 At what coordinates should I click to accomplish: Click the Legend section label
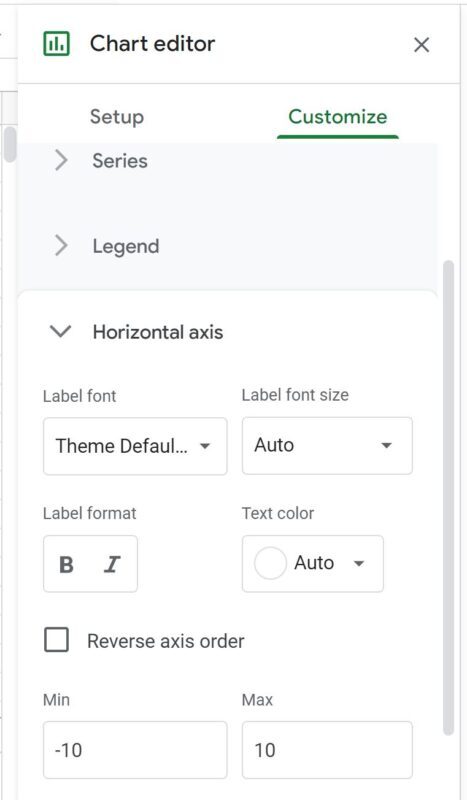tap(126, 246)
